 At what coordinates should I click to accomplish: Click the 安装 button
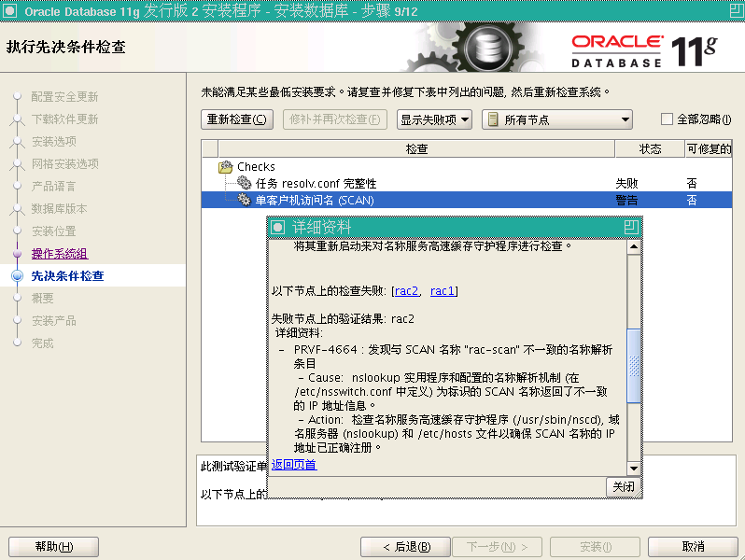pyautogui.click(x=595, y=547)
